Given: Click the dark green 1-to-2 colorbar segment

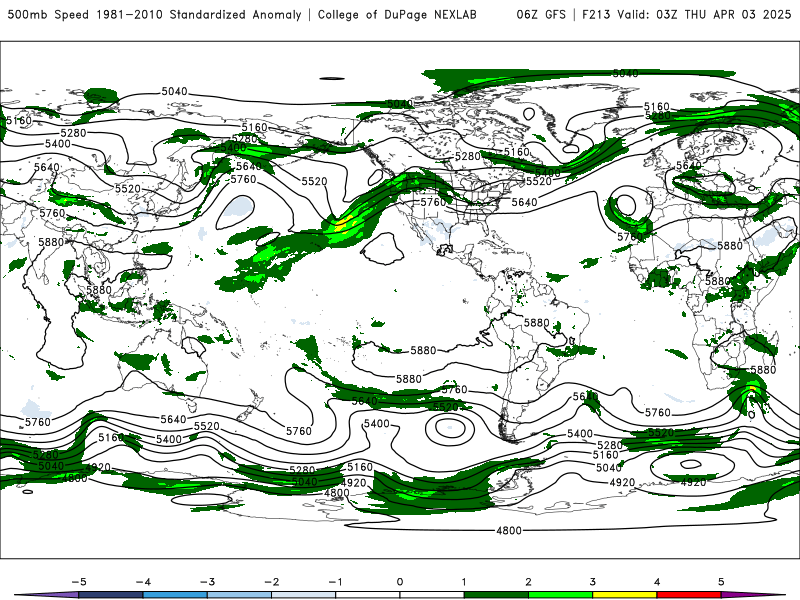Looking at the screenshot, I should 496,595.
